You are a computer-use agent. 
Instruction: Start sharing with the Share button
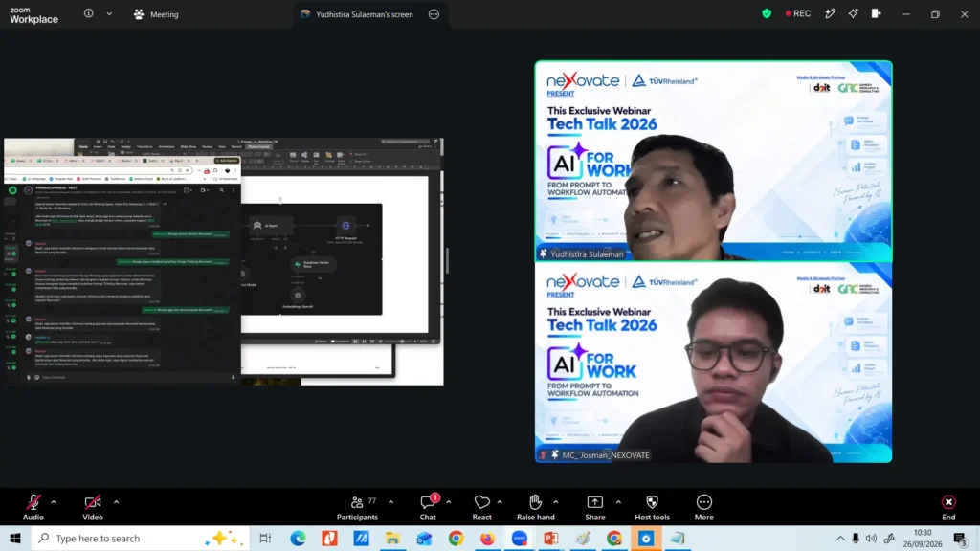click(595, 507)
